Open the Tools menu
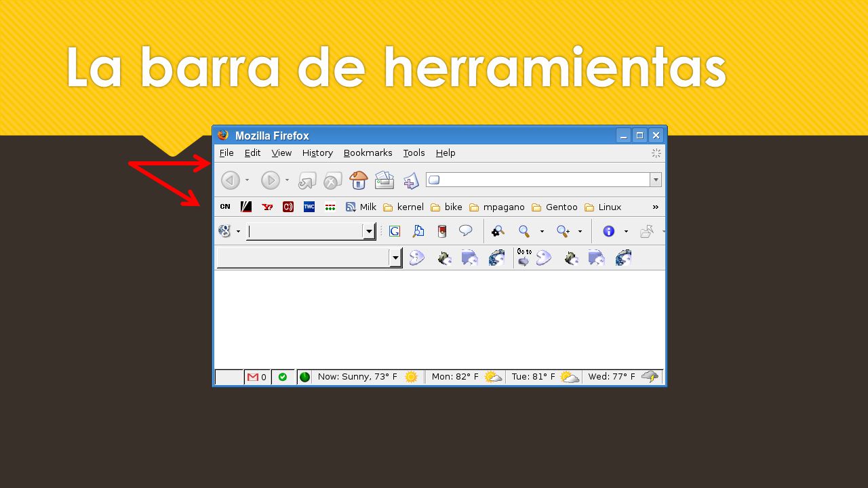Viewport: 868px width, 488px height. coord(414,153)
